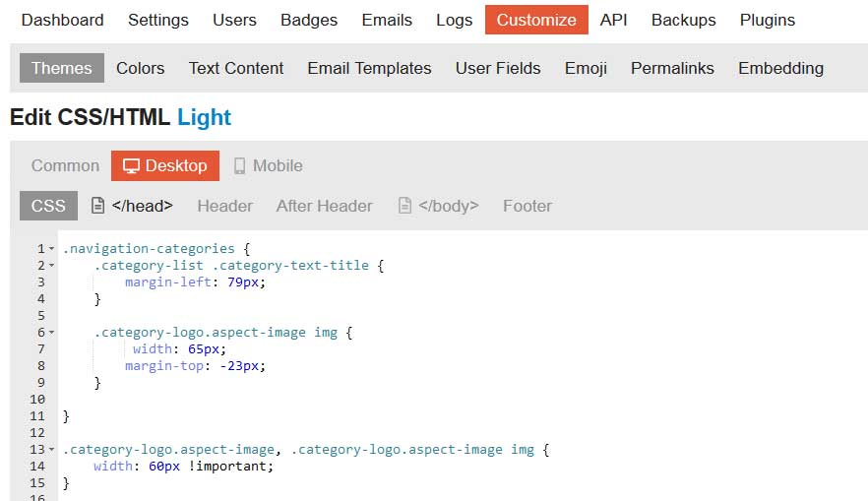Click the 'Edit CSS/HTML' heading text

click(x=90, y=117)
